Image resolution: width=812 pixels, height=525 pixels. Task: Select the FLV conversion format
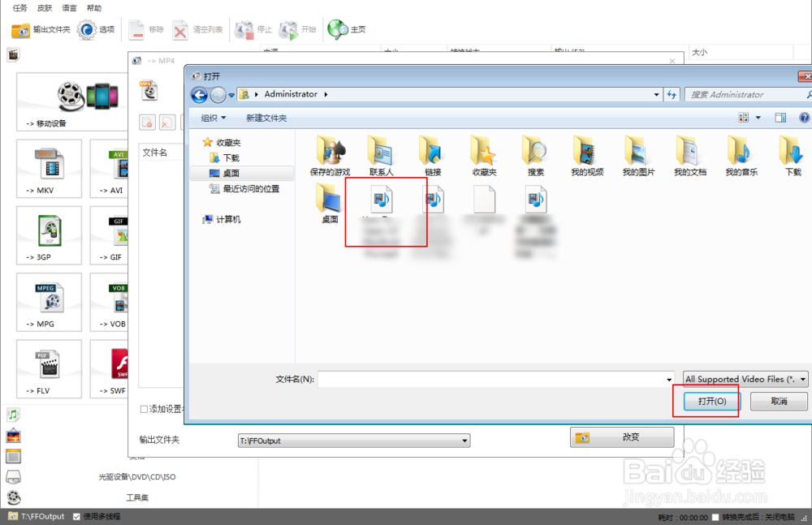pyautogui.click(x=50, y=368)
